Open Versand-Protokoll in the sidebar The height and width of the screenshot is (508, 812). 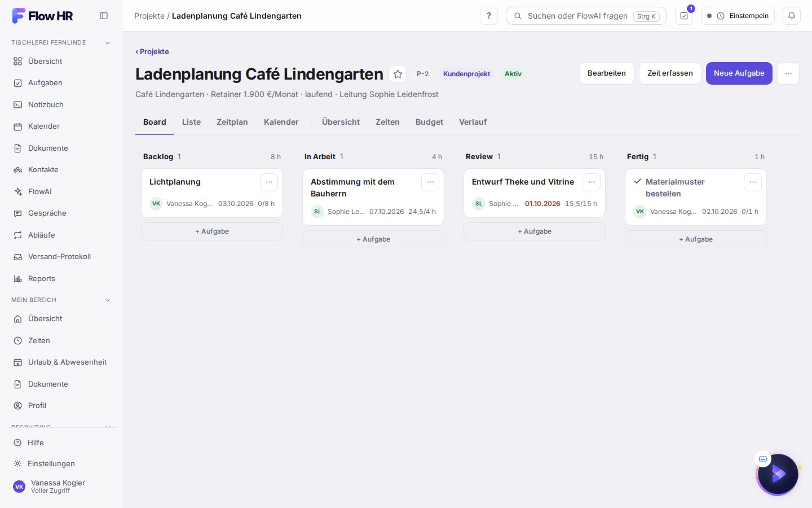[61, 256]
